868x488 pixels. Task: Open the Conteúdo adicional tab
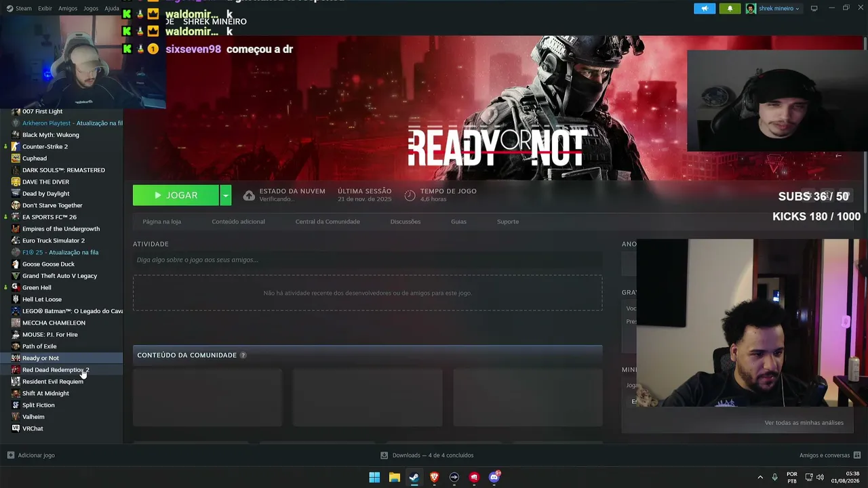238,222
